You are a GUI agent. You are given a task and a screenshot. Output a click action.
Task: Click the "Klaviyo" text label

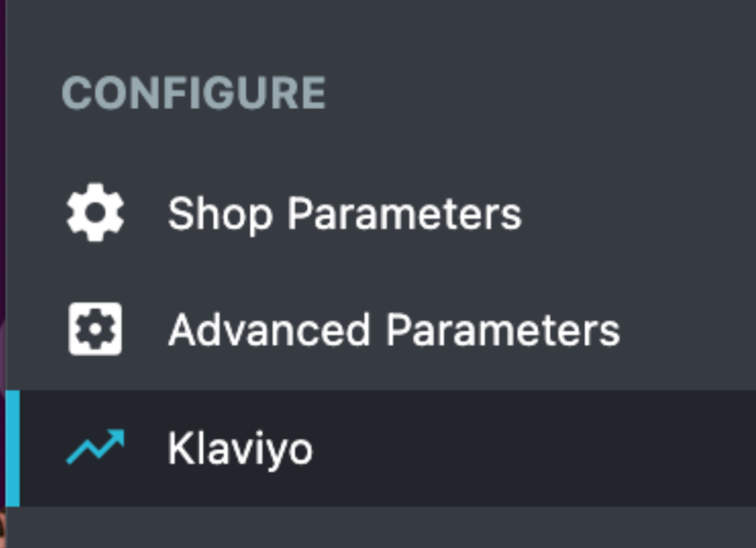(240, 450)
